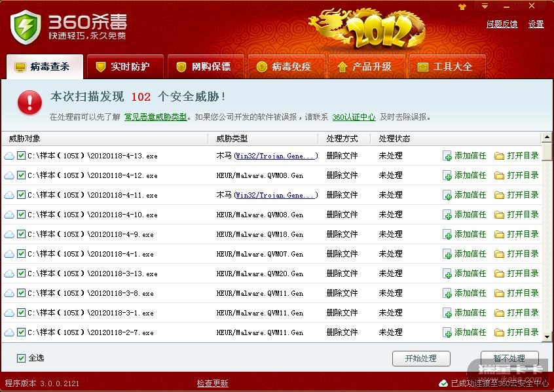The height and width of the screenshot is (392, 554).
Task: Select the HEUR/Malware.QVM18.Gen threat type text
Action: [260, 234]
